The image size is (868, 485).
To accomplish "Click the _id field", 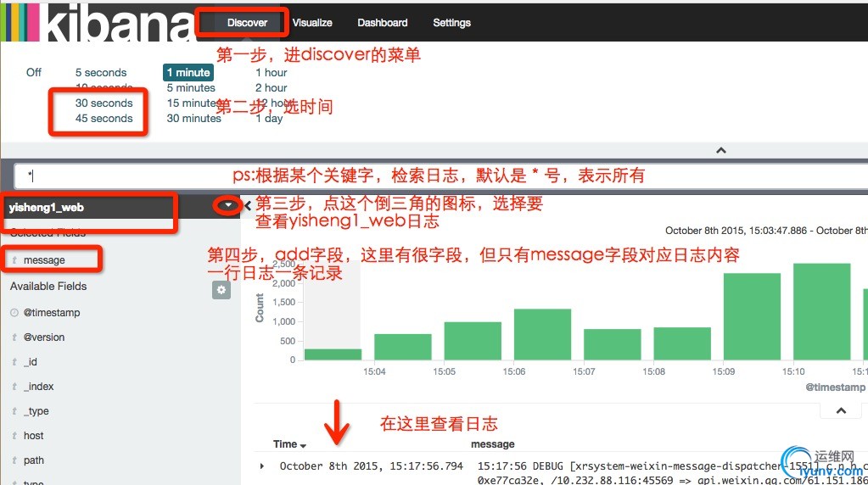I will click(31, 362).
